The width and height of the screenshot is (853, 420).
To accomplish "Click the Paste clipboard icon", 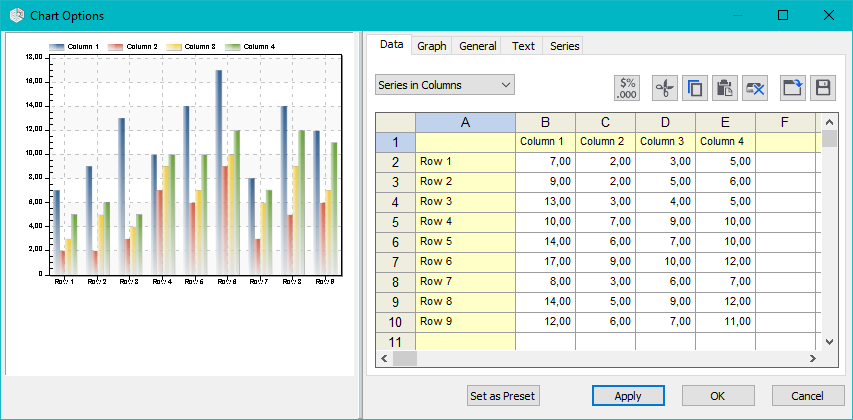I will (x=725, y=87).
